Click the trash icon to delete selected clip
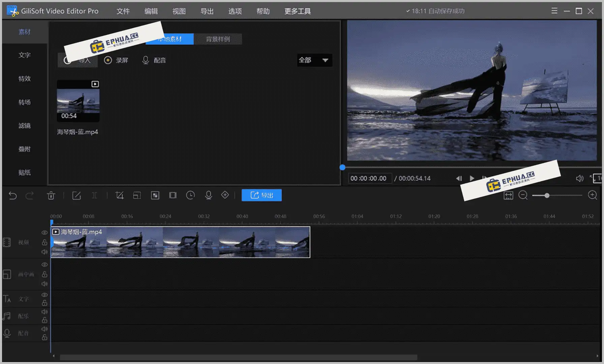604x364 pixels. click(51, 195)
